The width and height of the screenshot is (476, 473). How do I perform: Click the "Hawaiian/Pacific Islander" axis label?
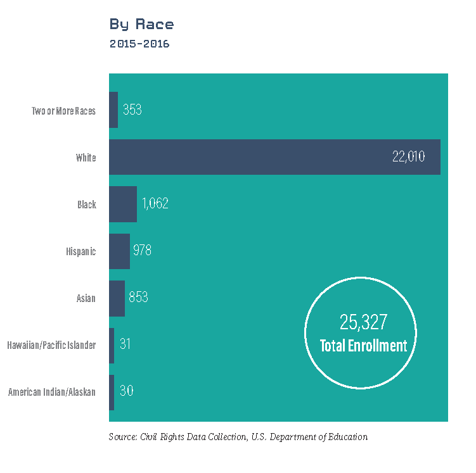pyautogui.click(x=51, y=345)
